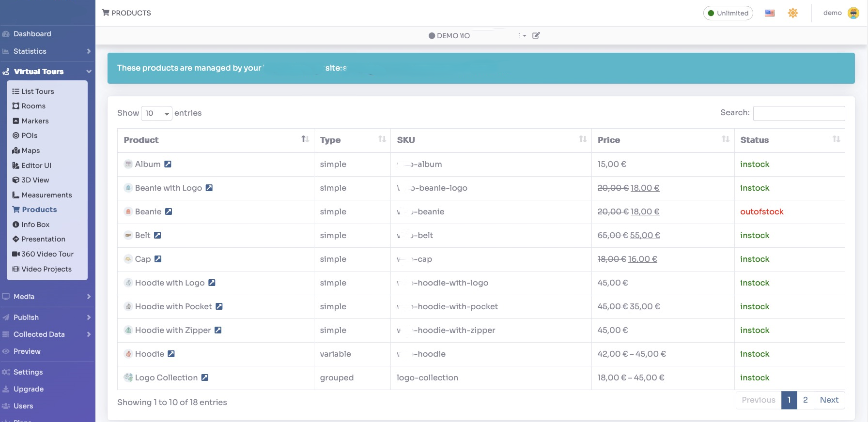868x422 pixels.
Task: Focus the Search input field
Action: click(799, 113)
